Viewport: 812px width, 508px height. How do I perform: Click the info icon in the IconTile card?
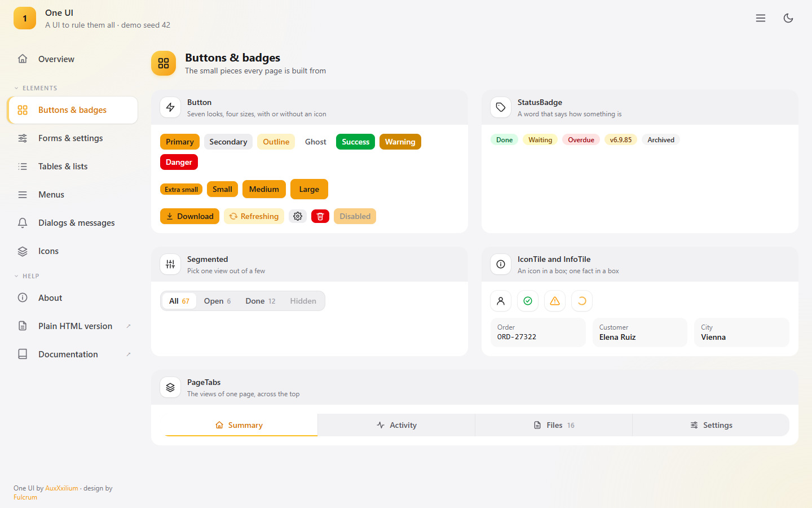point(501,264)
